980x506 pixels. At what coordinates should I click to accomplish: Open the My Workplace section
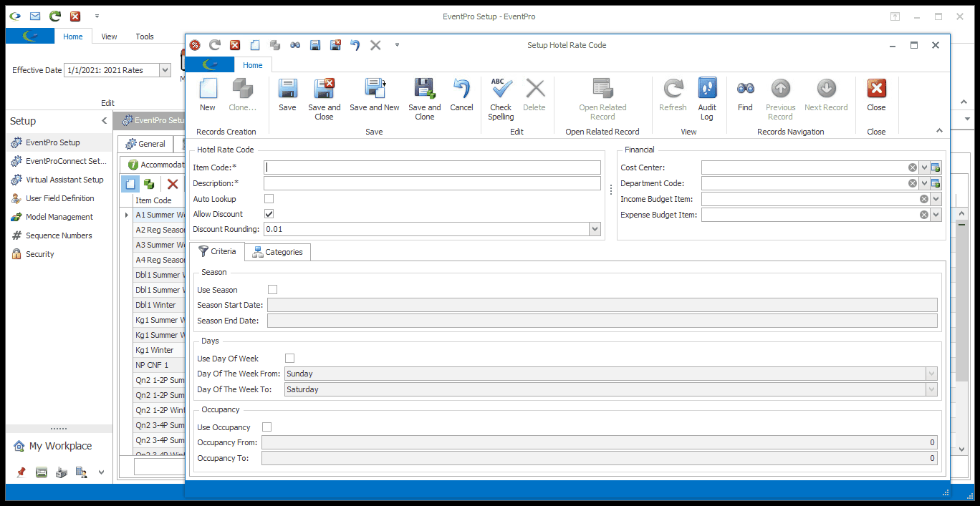click(59, 446)
